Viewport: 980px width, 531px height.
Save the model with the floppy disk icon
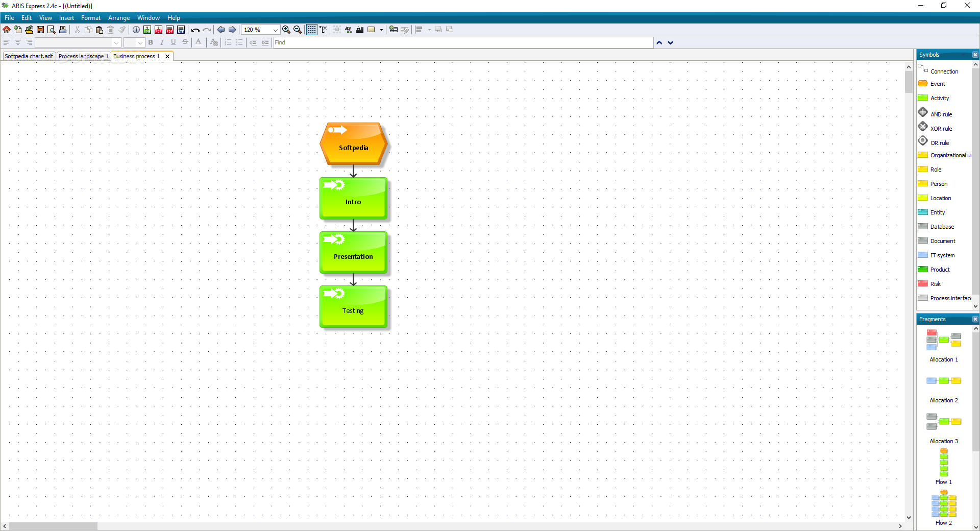pyautogui.click(x=40, y=30)
